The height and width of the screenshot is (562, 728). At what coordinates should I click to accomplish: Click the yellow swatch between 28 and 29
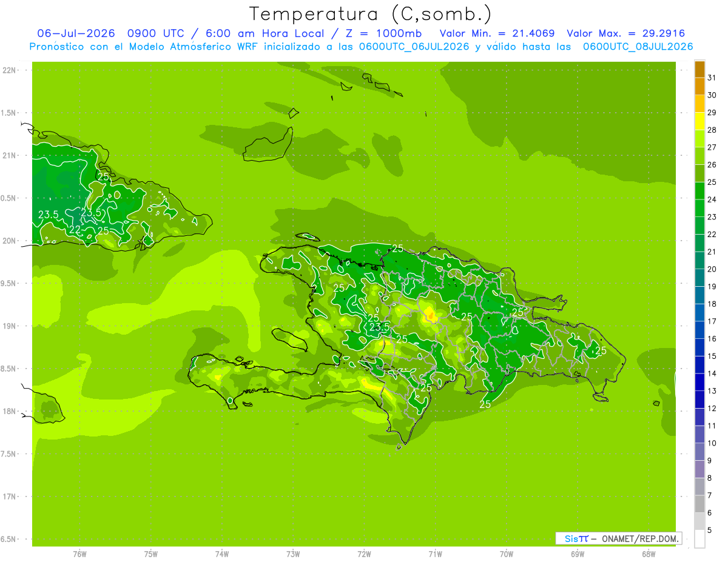699,121
